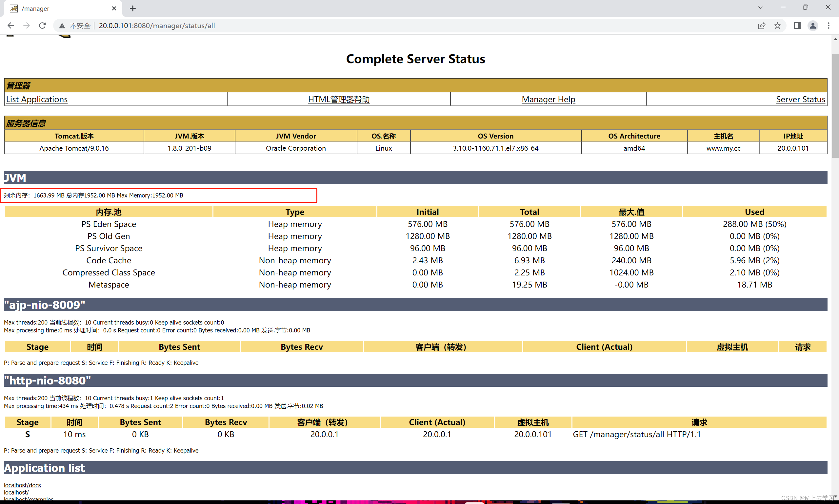This screenshot has height=504, width=839.
Task: Click the List Applications link
Action: (x=36, y=99)
